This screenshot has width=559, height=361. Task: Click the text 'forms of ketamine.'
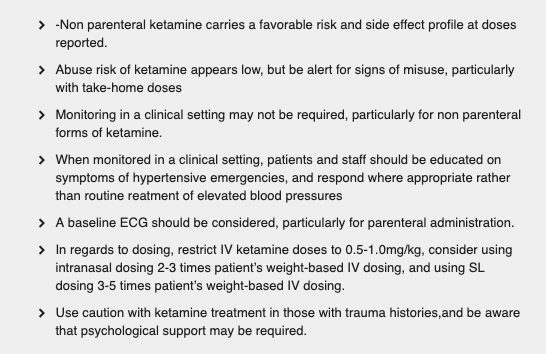109,133
